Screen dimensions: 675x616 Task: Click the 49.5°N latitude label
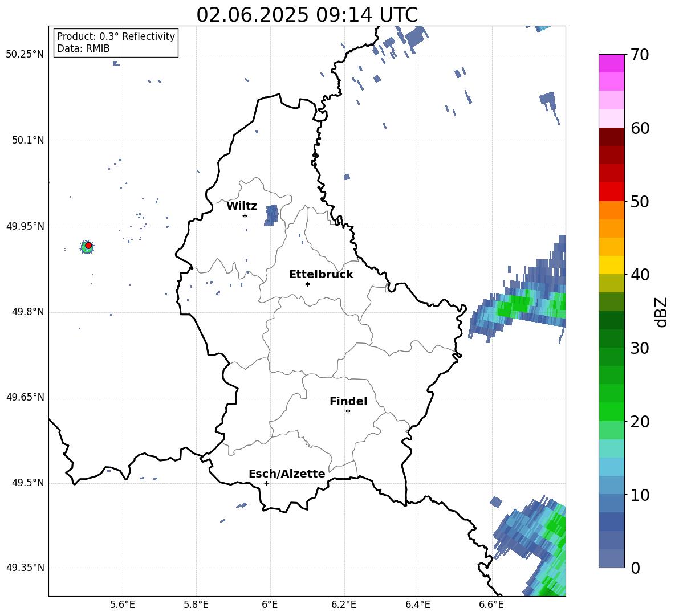27,483
